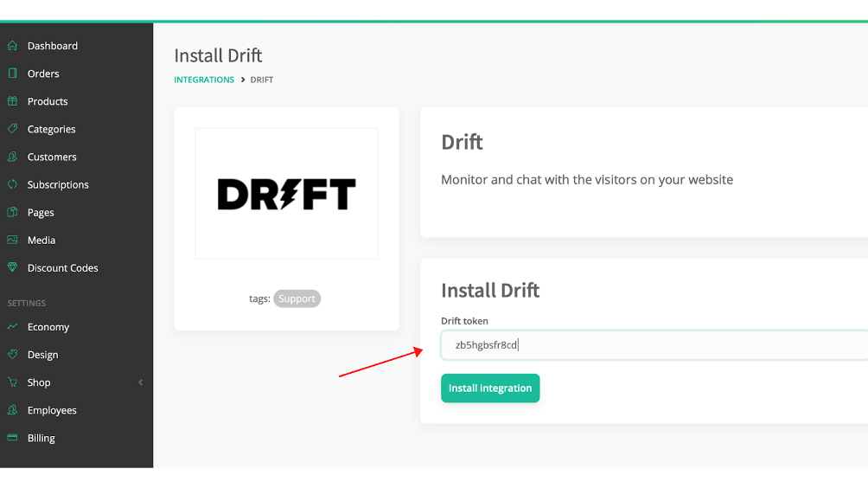Click the 'Monitor and chat with the visitors' description
Image resolution: width=868 pixels, height=488 pixels.
tap(587, 179)
